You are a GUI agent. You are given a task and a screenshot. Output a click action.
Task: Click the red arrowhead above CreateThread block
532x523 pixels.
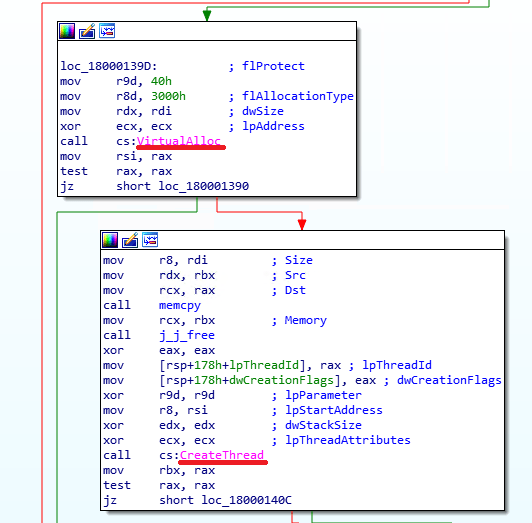point(302,224)
